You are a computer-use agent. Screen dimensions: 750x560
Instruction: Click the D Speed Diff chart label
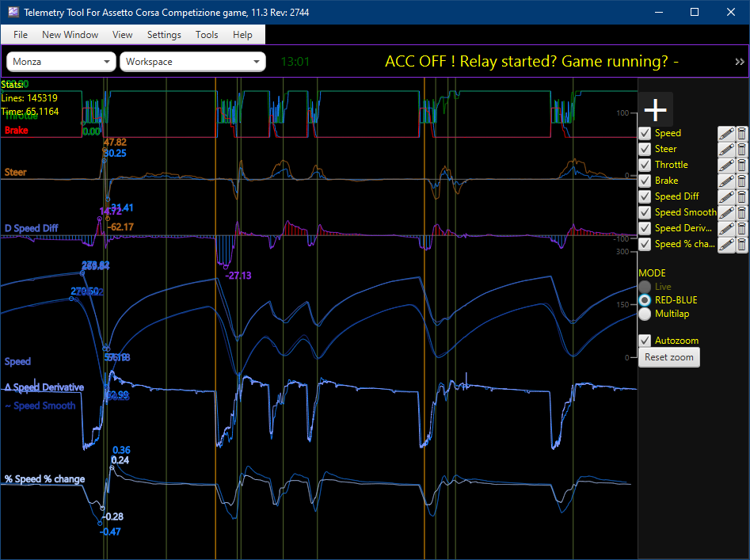[x=31, y=228]
